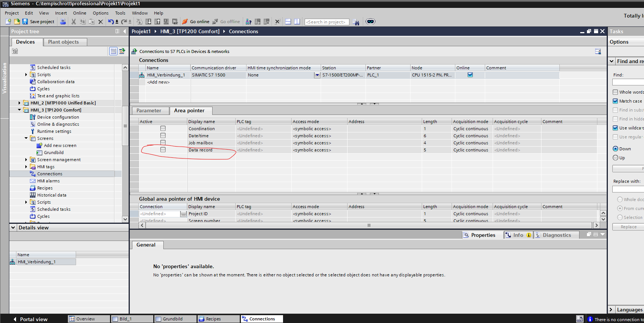Check the Whole words option
Image resolution: width=644 pixels, height=323 pixels.
pyautogui.click(x=615, y=92)
